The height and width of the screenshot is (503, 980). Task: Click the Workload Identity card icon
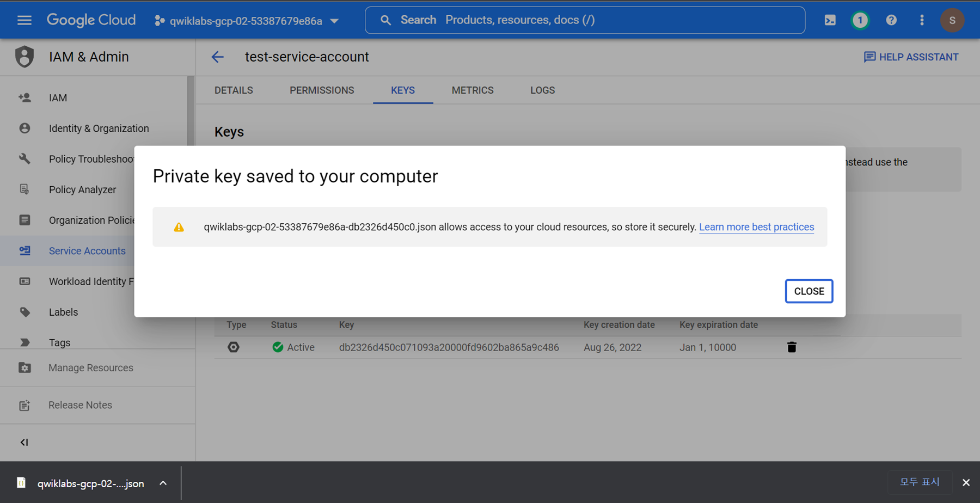(x=24, y=281)
